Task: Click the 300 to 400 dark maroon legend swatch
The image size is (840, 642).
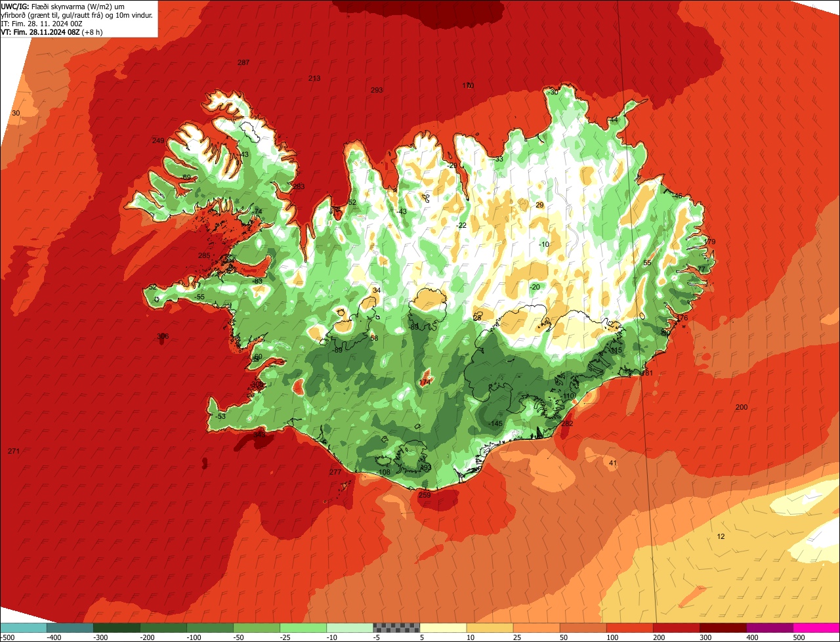Action: 723,628
